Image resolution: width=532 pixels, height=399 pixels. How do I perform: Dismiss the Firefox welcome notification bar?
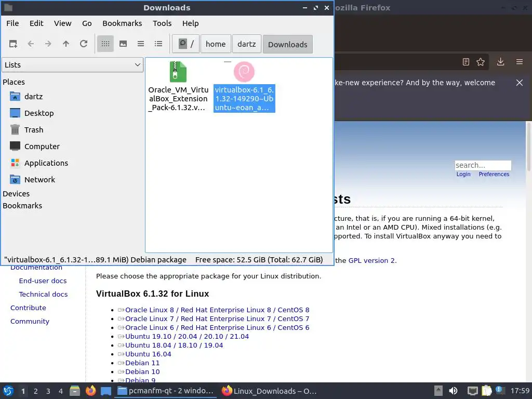520,83
